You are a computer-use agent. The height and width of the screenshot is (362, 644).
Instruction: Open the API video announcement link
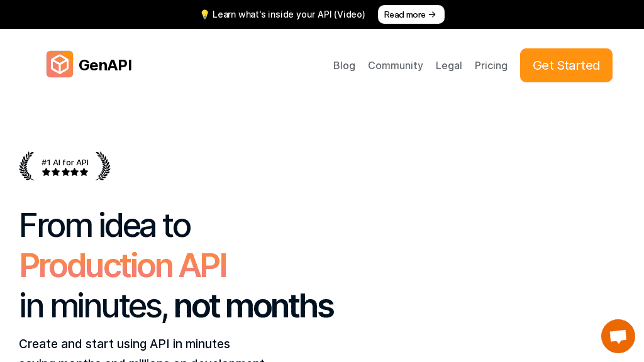click(x=288, y=14)
